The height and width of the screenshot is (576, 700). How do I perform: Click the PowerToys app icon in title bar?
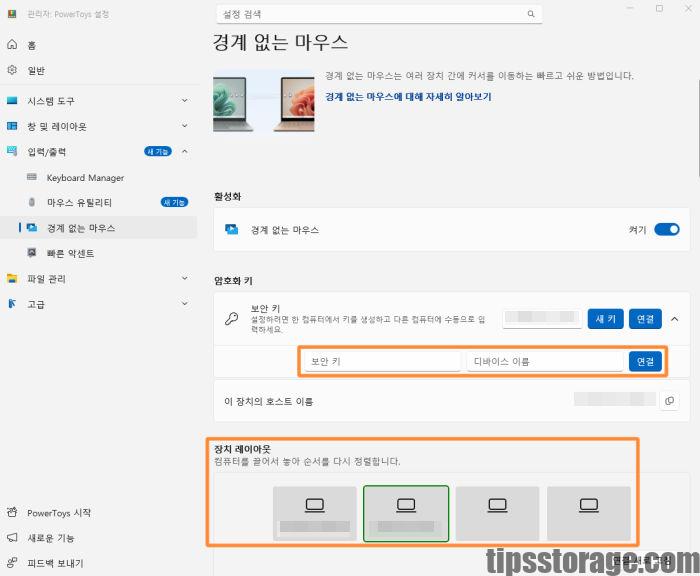[x=12, y=14]
